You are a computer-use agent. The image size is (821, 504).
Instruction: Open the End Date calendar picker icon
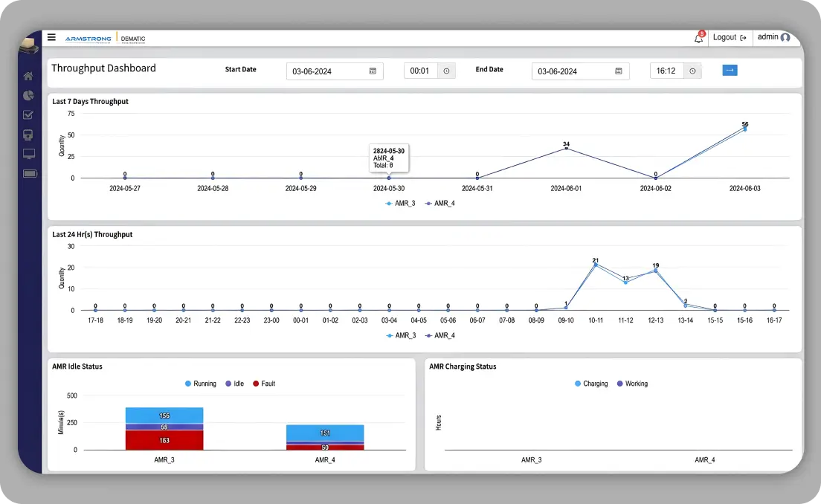(619, 71)
